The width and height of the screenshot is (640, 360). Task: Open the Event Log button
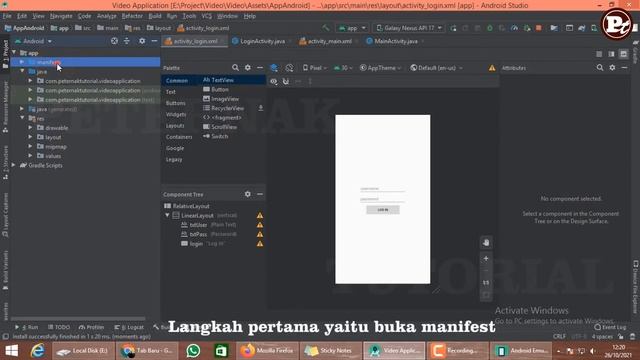(610, 327)
